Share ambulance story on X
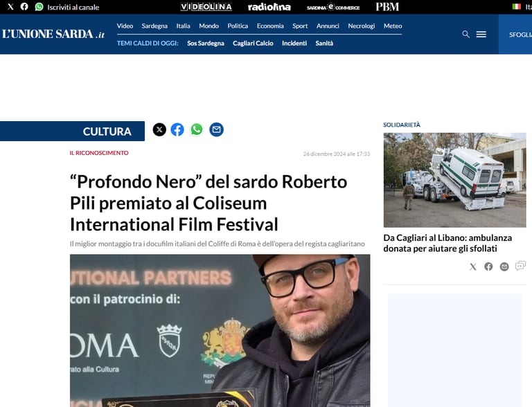This screenshot has width=532, height=407. [473, 266]
